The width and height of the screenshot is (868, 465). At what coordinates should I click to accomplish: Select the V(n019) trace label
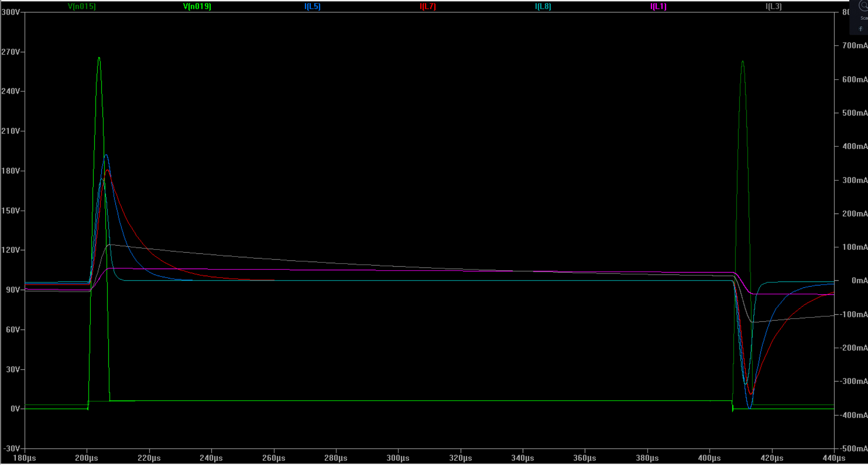coord(197,6)
